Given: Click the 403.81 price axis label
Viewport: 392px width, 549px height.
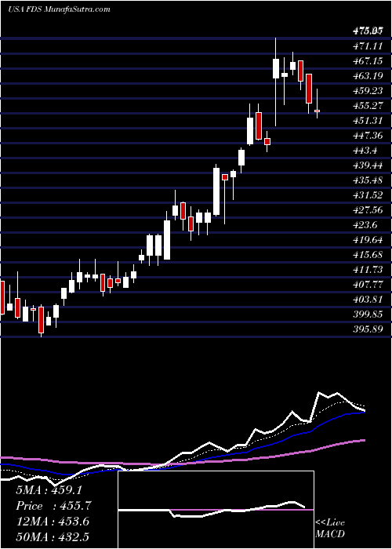Looking at the screenshot, I should (x=367, y=300).
